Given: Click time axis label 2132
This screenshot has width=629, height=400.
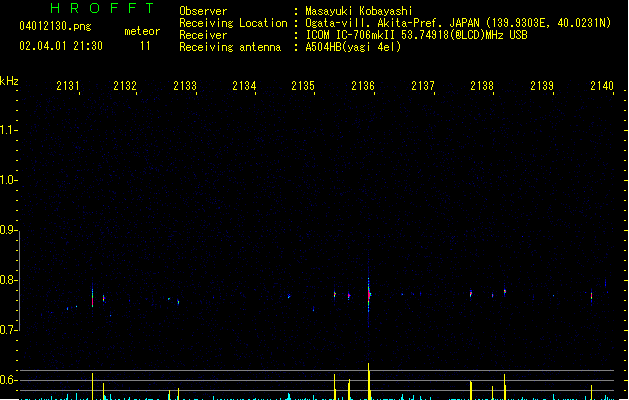Looking at the screenshot, I should click(125, 86).
